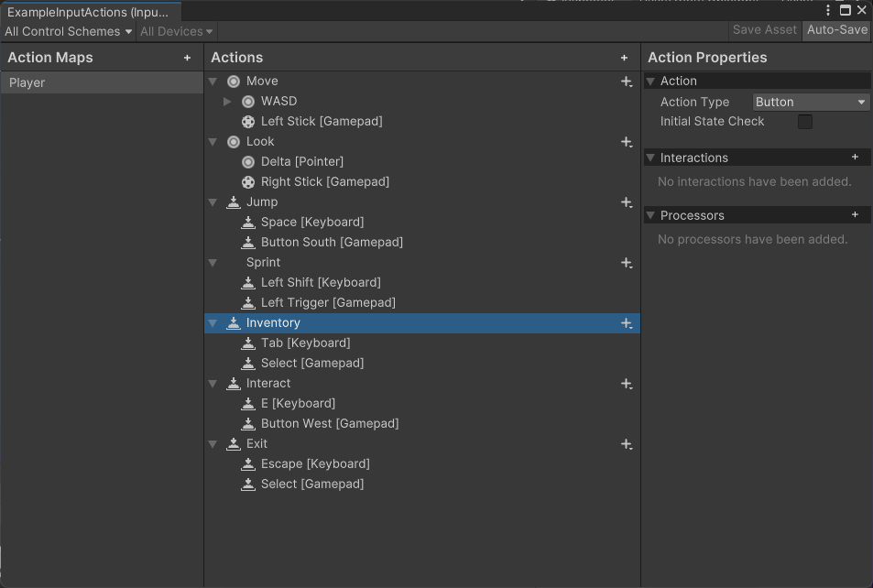Add binding to the Inventory action
873x588 pixels.
pyautogui.click(x=627, y=323)
